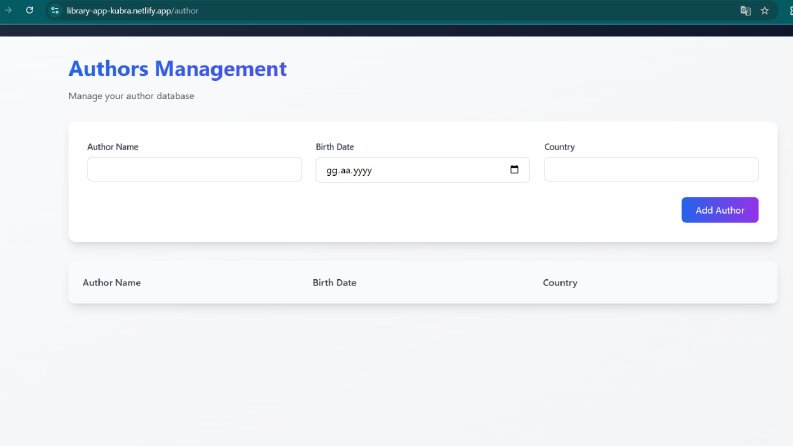Click the Country form label
The image size is (793, 446).
pyautogui.click(x=559, y=147)
